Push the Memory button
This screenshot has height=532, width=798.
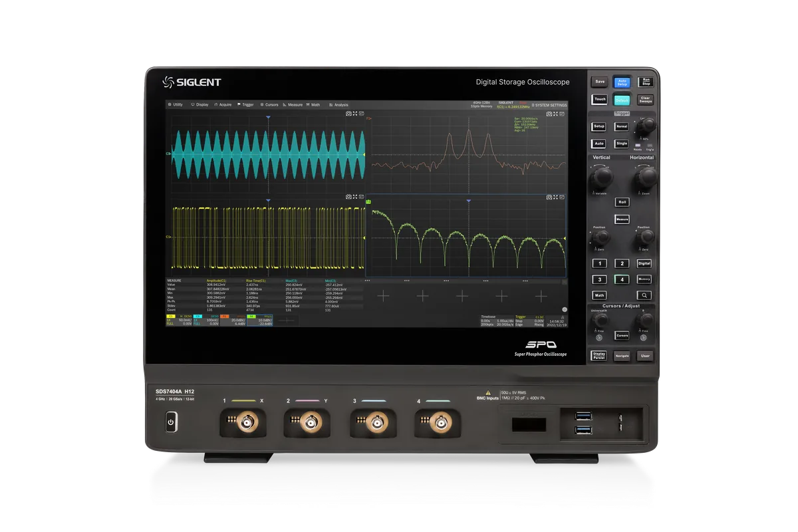point(644,279)
